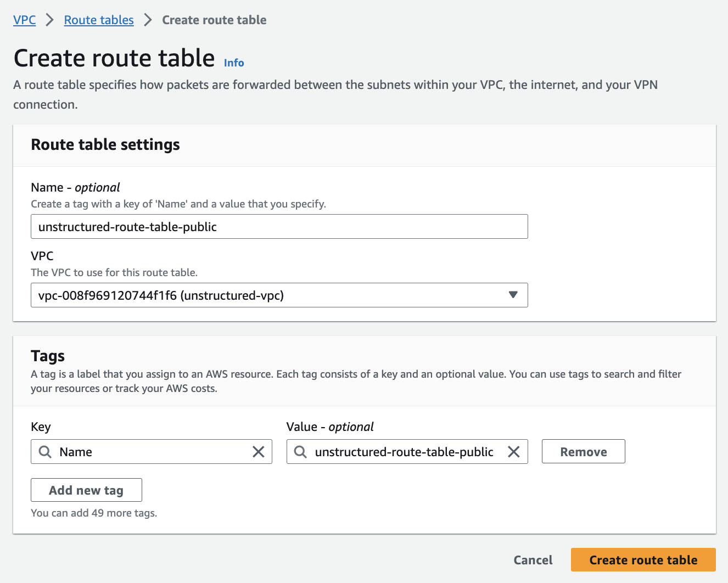This screenshot has width=728, height=583.
Task: Clear the tag Value field with the X icon
Action: coord(513,451)
